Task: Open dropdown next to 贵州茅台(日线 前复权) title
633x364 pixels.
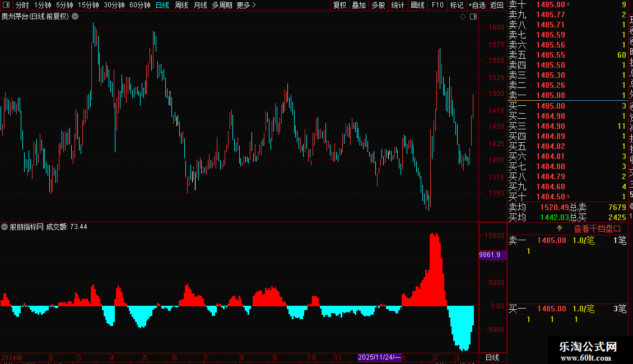Action: [x=75, y=17]
